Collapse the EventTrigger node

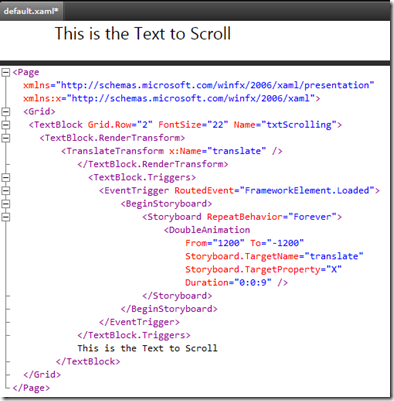pos(6,191)
